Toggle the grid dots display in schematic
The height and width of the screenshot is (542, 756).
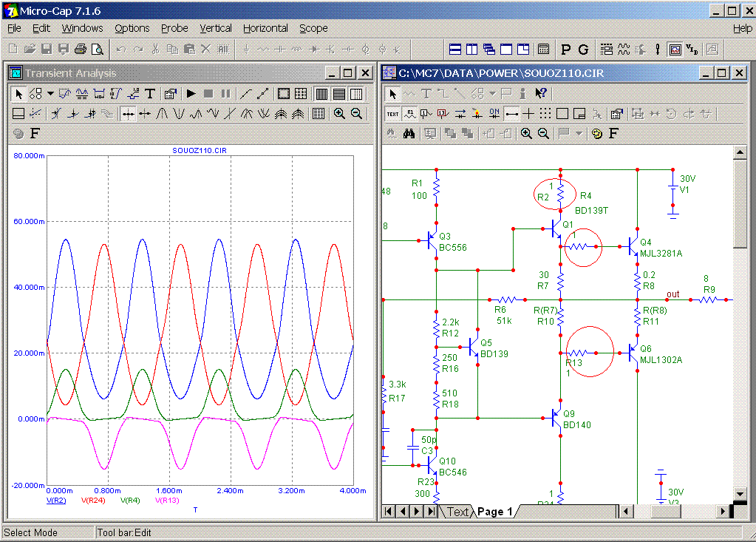click(x=545, y=114)
